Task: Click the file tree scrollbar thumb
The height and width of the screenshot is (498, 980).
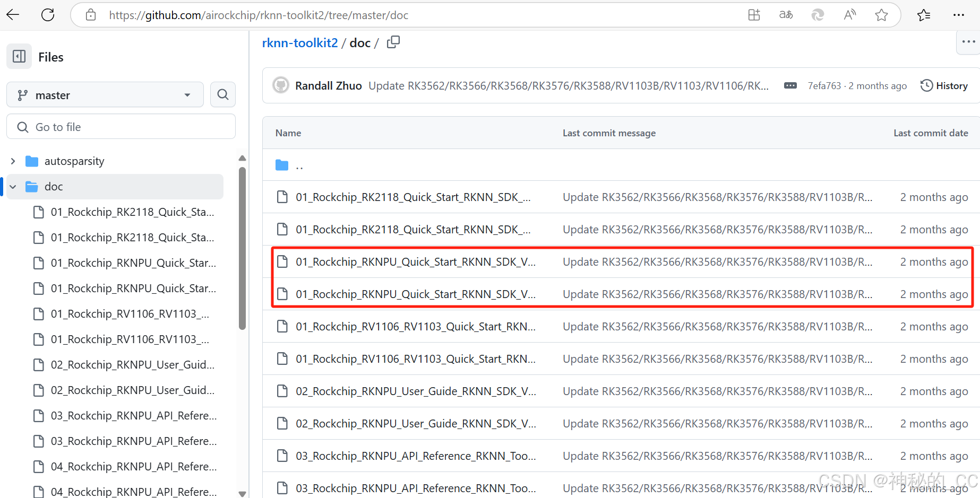Action: (x=242, y=248)
